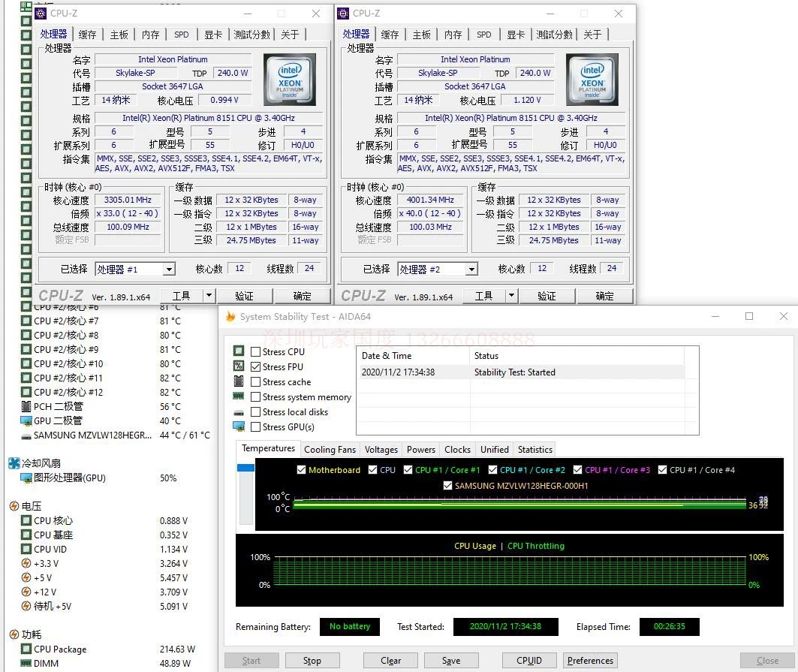This screenshot has height=672, width=798.
Task: Switch to 内存 tab in left CPU-Z
Action: click(x=151, y=35)
